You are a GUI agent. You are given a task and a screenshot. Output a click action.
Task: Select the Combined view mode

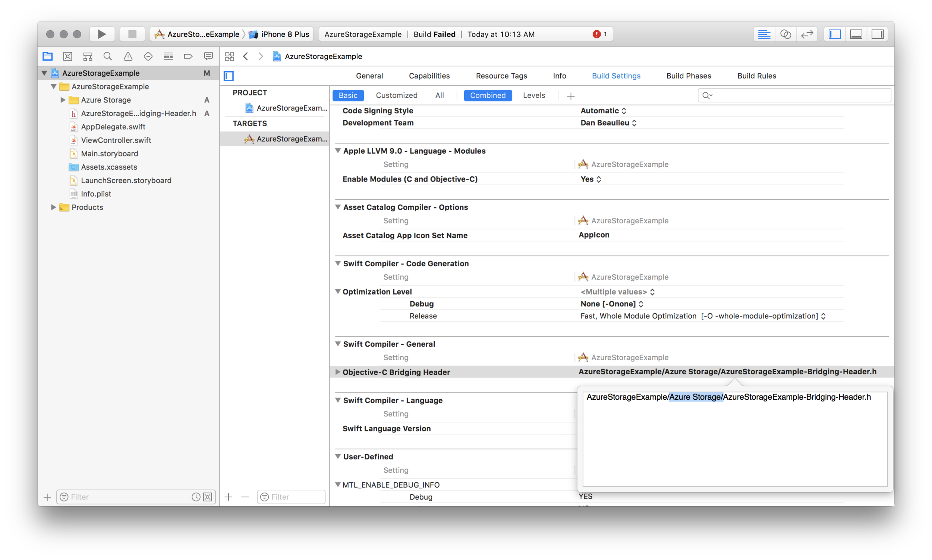tap(488, 95)
